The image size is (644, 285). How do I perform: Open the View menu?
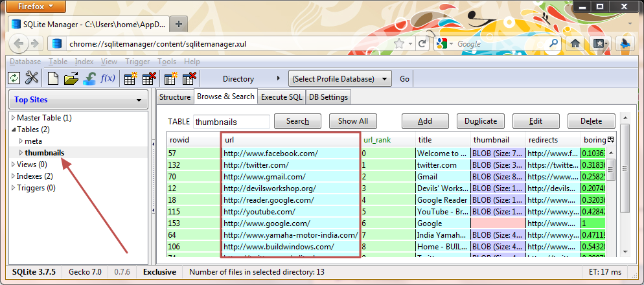tap(109, 62)
